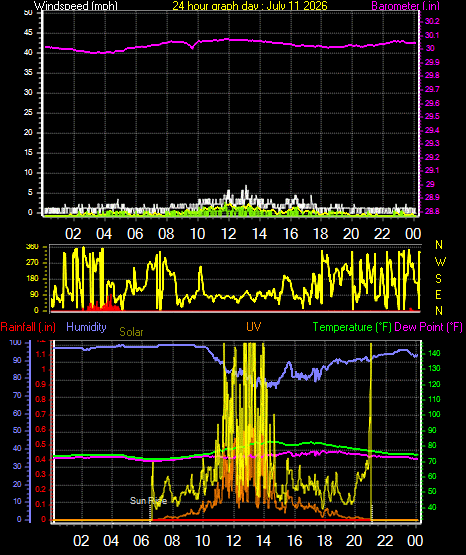
Task: Click the Dew Point (°F) legend label
Action: click(x=428, y=327)
